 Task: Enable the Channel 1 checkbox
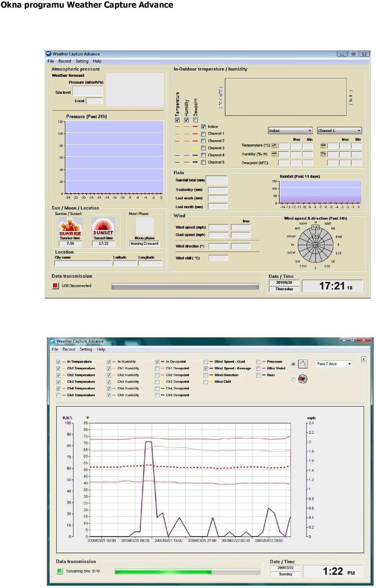pyautogui.click(x=203, y=134)
